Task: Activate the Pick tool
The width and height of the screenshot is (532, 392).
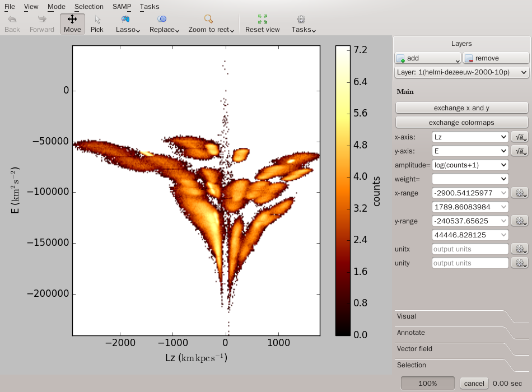Action: [97, 24]
